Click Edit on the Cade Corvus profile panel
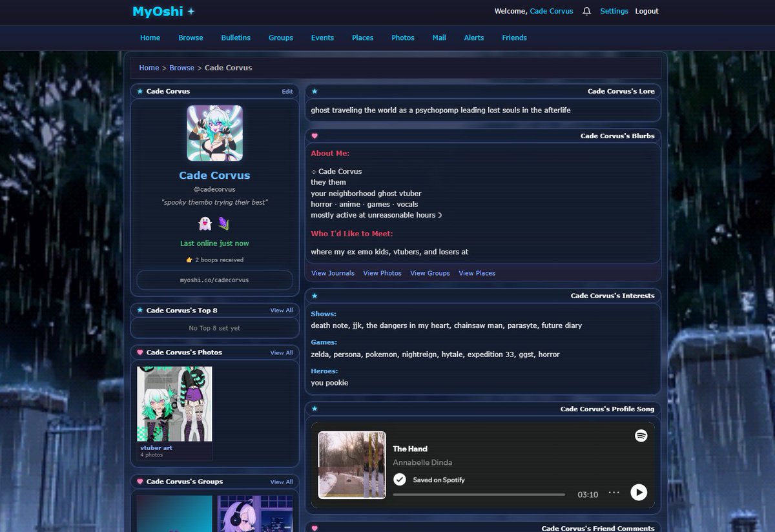The height and width of the screenshot is (532, 775). tap(287, 91)
